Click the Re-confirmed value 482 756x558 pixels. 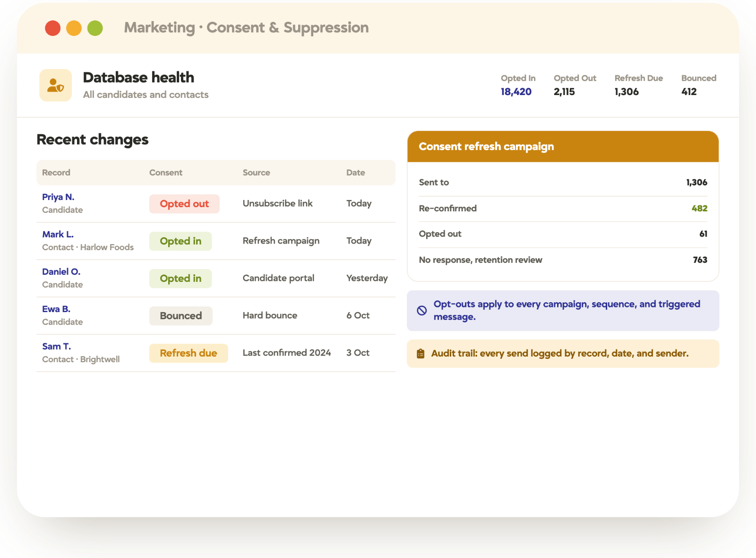click(x=699, y=209)
